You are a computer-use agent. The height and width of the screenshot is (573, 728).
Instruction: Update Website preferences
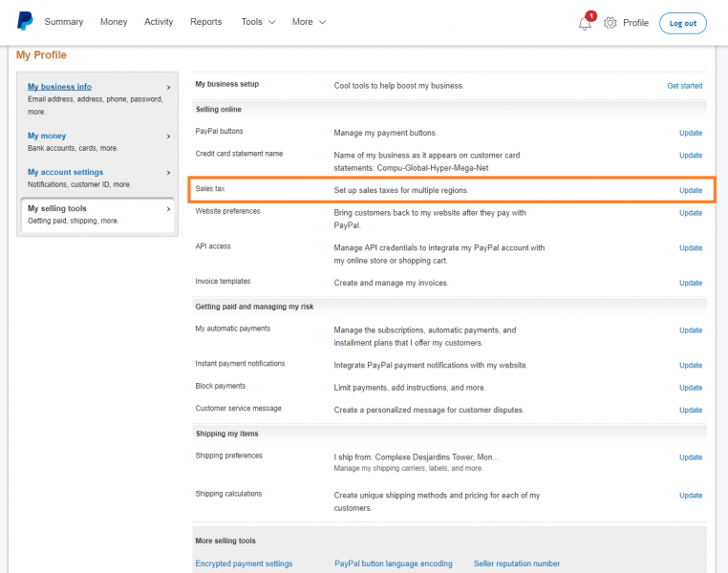(x=691, y=213)
